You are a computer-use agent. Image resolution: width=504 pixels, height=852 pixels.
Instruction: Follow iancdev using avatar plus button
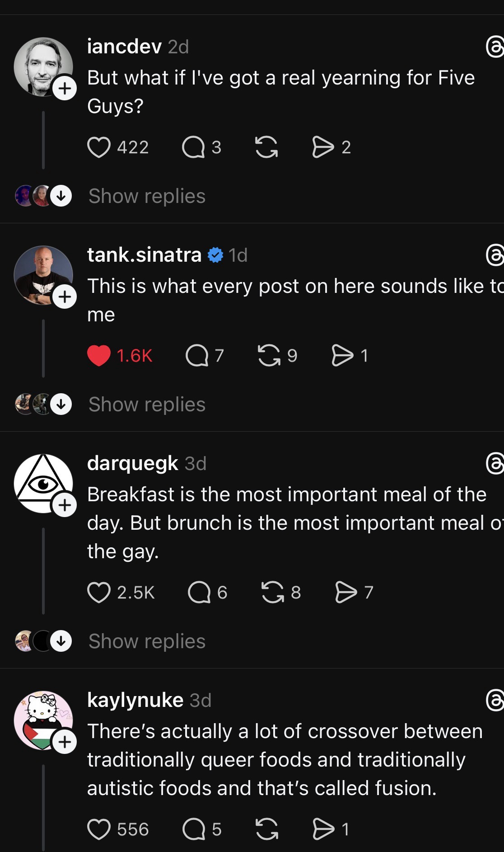pos(65,88)
